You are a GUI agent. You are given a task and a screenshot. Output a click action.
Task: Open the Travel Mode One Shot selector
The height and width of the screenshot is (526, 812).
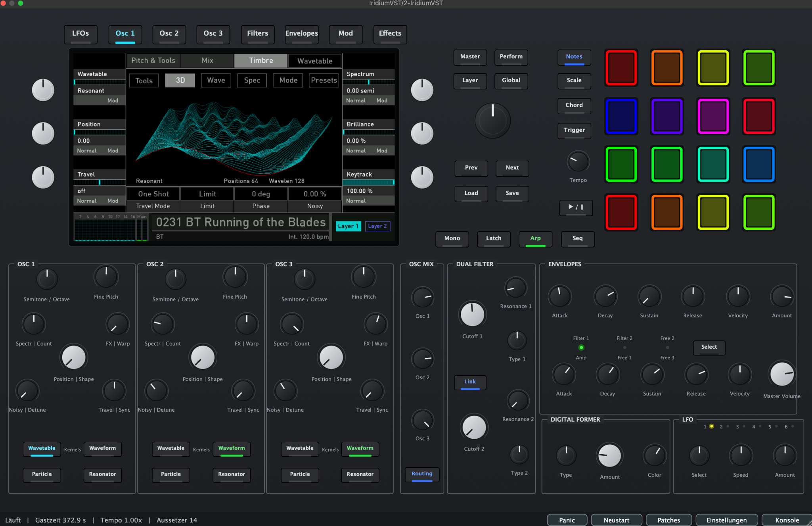[x=153, y=194]
